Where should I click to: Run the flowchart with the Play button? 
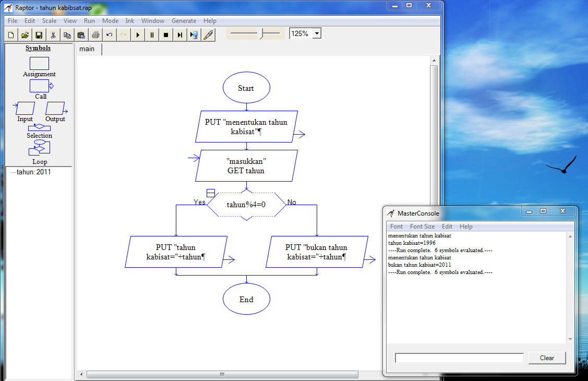tap(137, 34)
